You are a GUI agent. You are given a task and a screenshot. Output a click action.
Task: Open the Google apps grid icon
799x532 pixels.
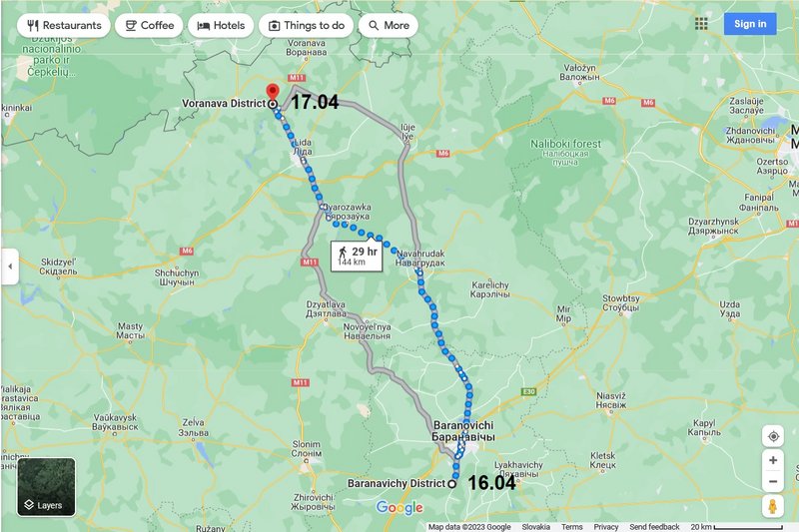click(x=701, y=24)
